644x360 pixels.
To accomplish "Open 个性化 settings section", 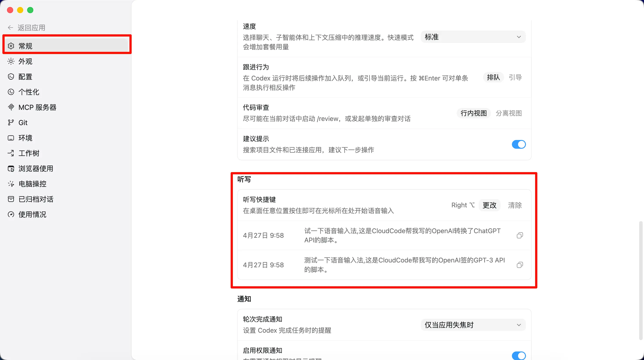I will (29, 92).
